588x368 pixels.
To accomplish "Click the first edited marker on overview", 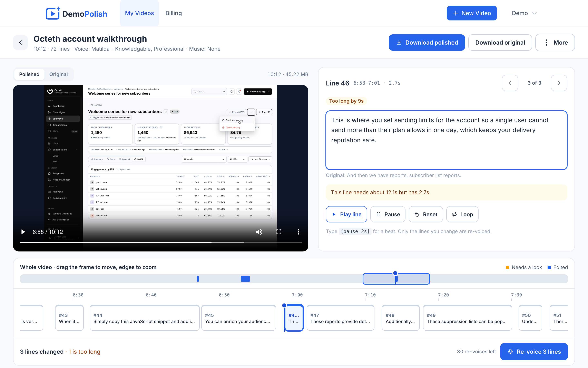I will pyautogui.click(x=198, y=279).
